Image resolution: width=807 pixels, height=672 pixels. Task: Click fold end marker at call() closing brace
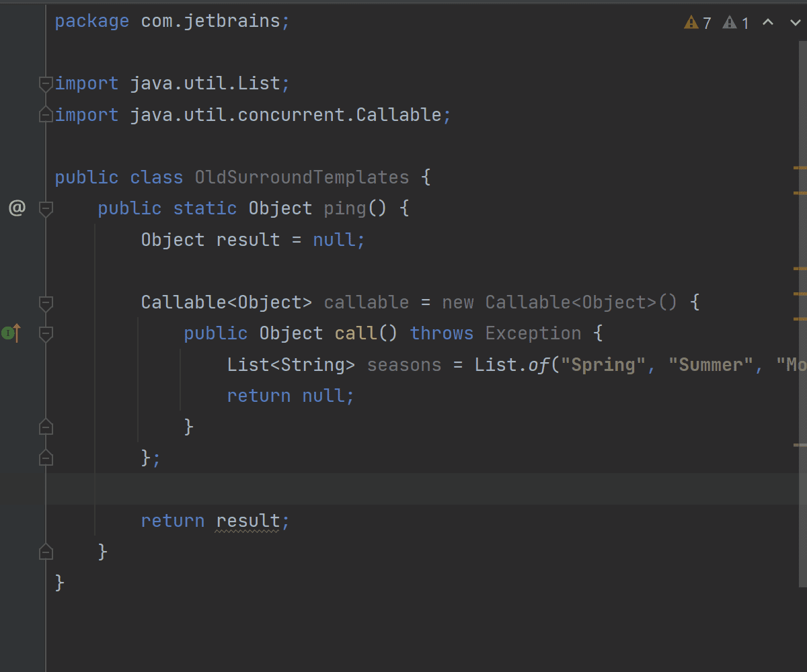pyautogui.click(x=46, y=427)
